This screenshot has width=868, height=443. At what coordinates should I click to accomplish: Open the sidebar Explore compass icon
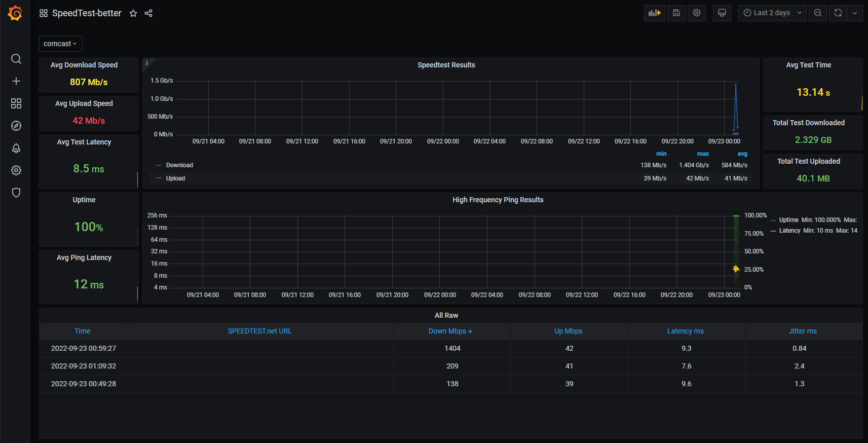tap(16, 126)
